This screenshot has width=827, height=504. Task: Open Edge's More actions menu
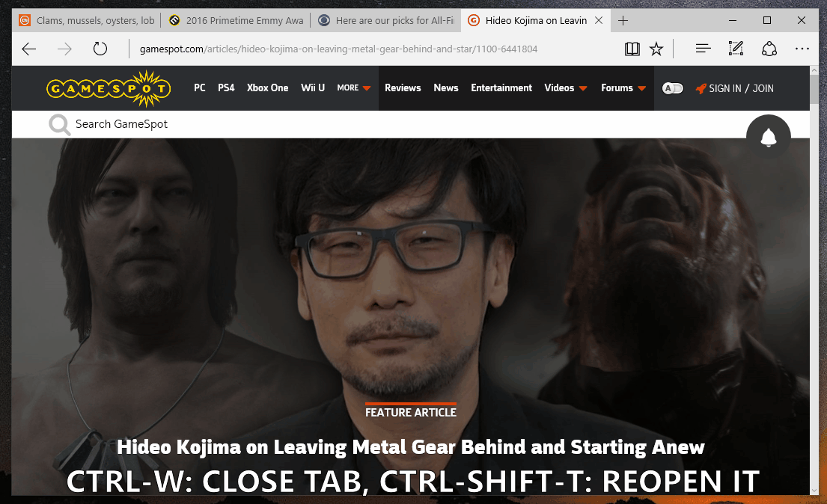point(802,48)
